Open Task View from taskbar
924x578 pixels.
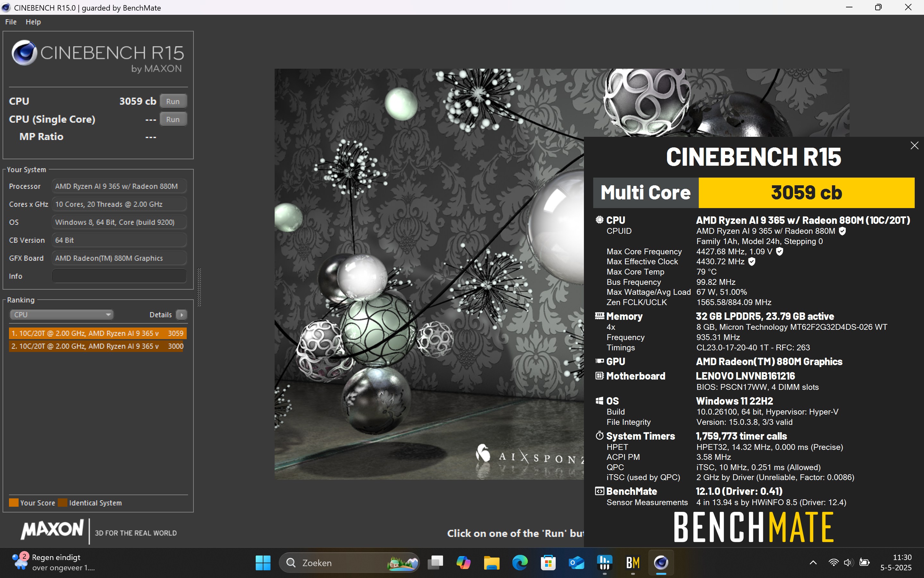pos(435,563)
